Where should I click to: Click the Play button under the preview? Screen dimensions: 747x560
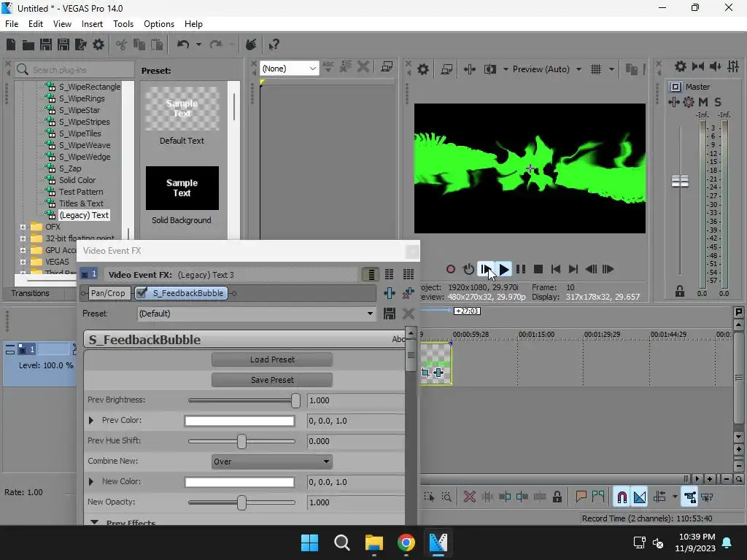(x=503, y=270)
